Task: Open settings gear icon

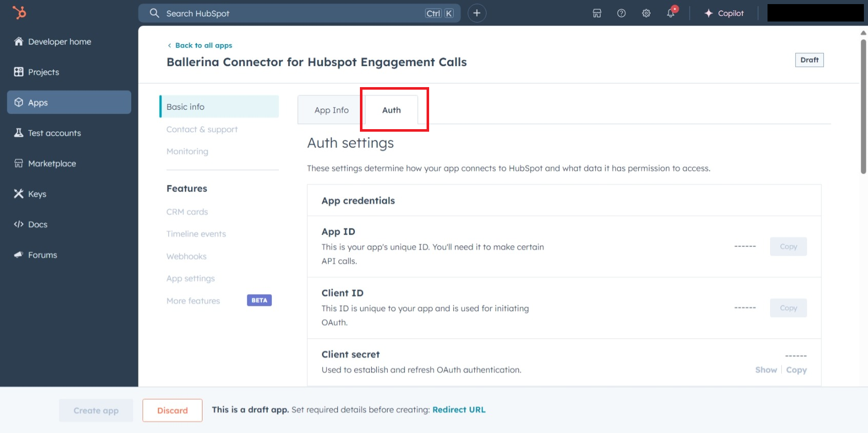Action: click(x=646, y=13)
